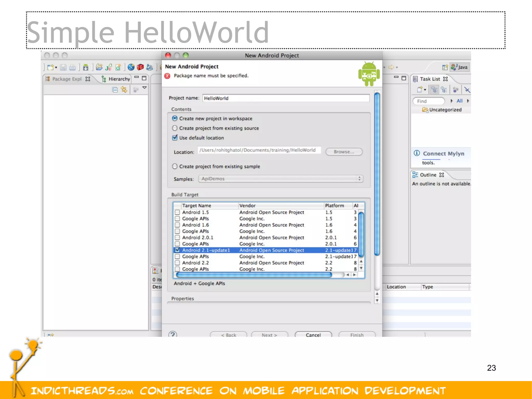This screenshot has height=399, width=532.
Task: Switch to the Hierarchy tab
Action: pyautogui.click(x=116, y=79)
